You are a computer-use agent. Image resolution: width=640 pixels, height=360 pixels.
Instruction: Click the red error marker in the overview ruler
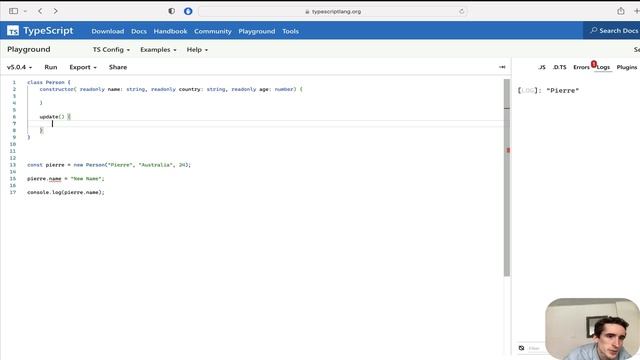[508, 150]
